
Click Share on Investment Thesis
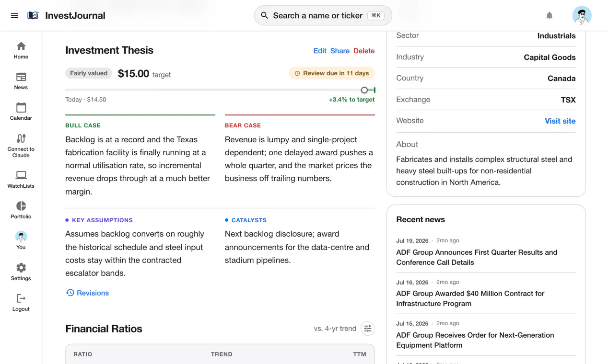point(340,51)
